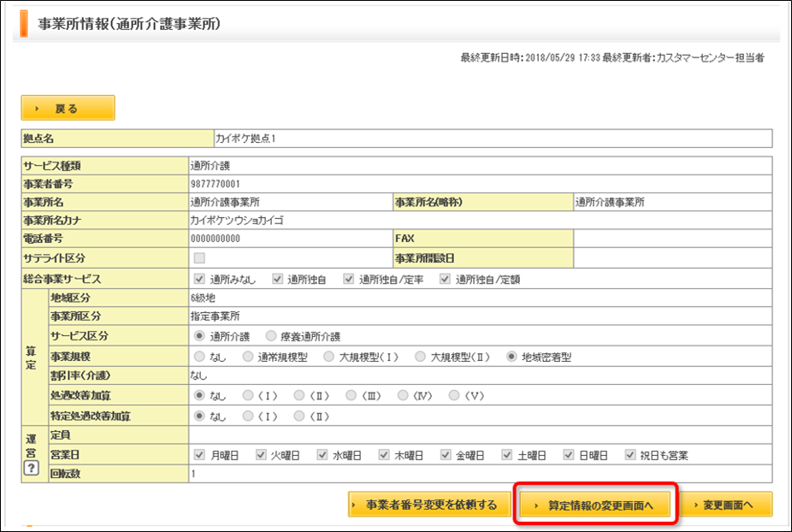Toggle the 日曜日 checkbox
This screenshot has height=532, width=792.
coord(569,455)
